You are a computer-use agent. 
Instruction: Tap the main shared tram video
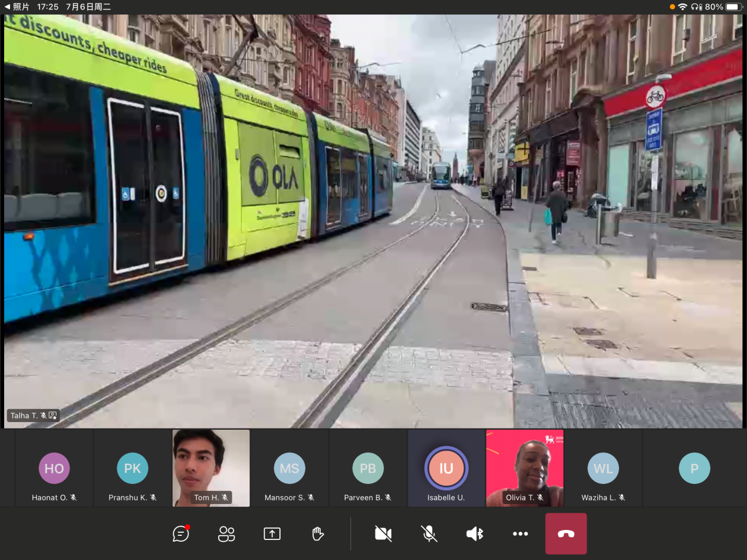point(373,221)
